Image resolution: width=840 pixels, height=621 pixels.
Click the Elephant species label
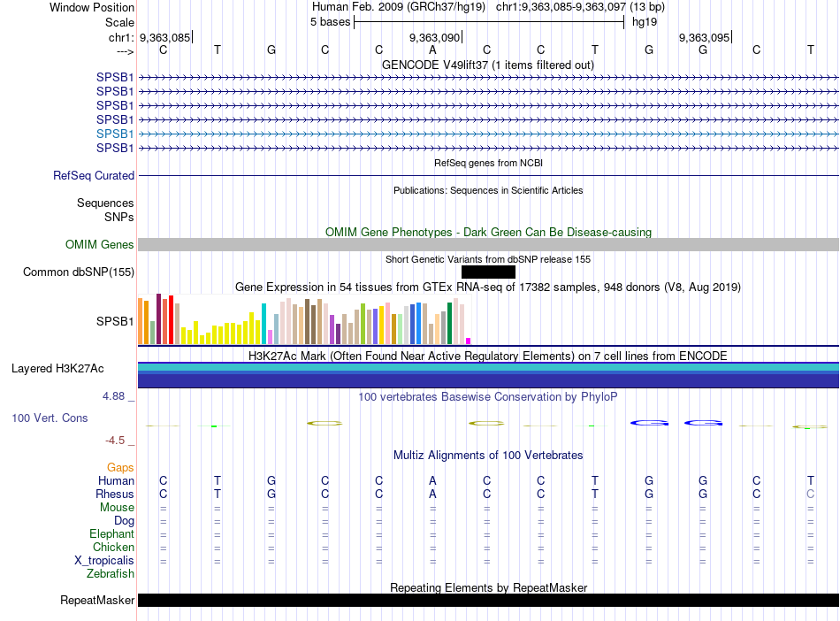[x=111, y=534]
